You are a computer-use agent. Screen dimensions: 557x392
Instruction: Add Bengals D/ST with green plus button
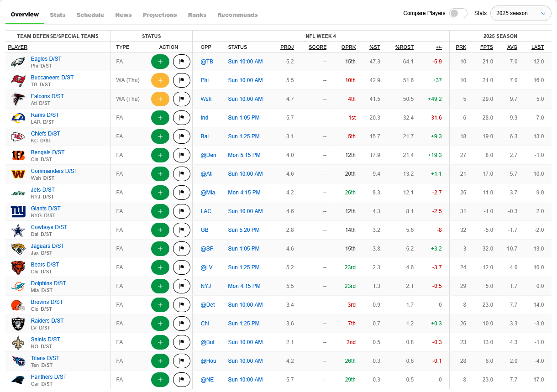[160, 155]
